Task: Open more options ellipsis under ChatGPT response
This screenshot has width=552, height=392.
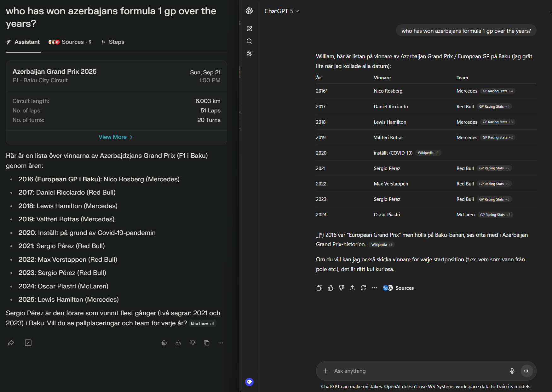Action: click(375, 288)
